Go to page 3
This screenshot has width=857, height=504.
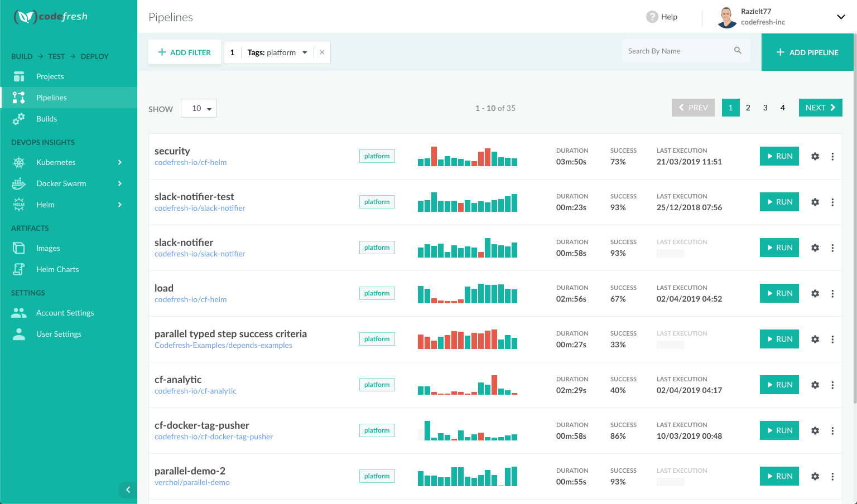[765, 108]
